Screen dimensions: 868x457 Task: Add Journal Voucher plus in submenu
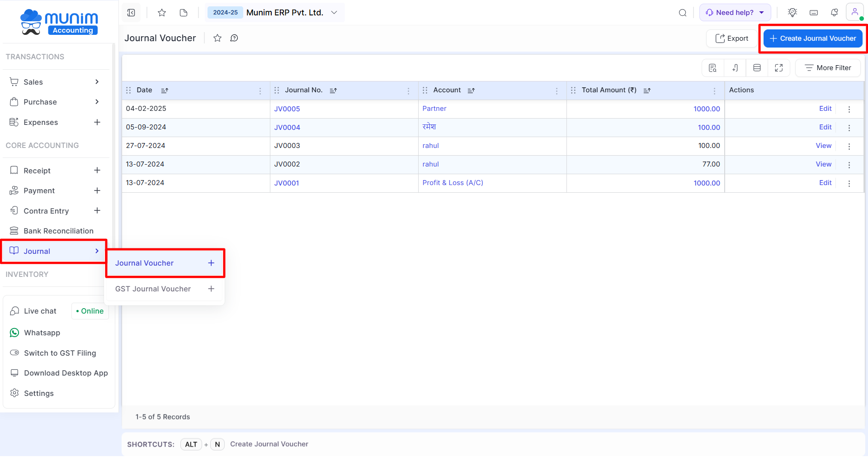(211, 263)
